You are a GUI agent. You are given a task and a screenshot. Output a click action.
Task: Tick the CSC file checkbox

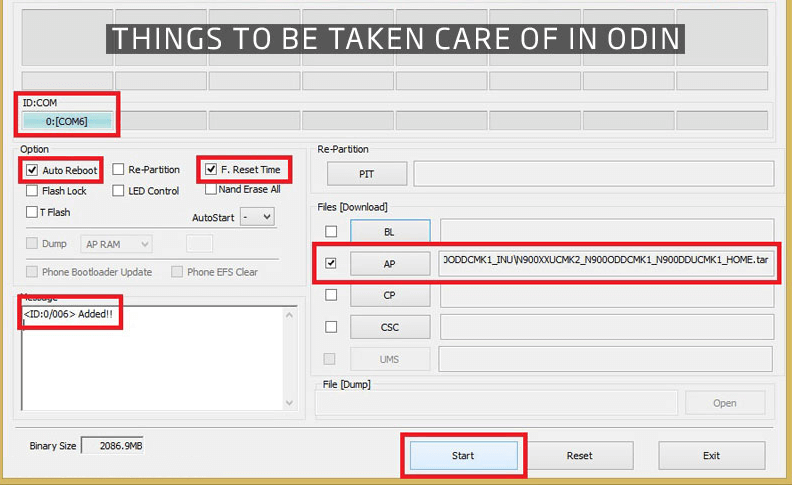331,327
